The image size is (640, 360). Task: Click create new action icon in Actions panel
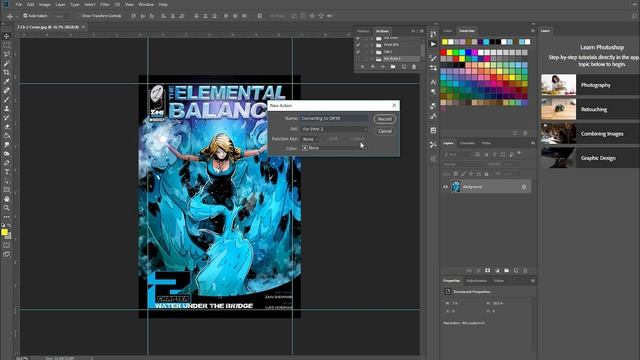point(404,67)
